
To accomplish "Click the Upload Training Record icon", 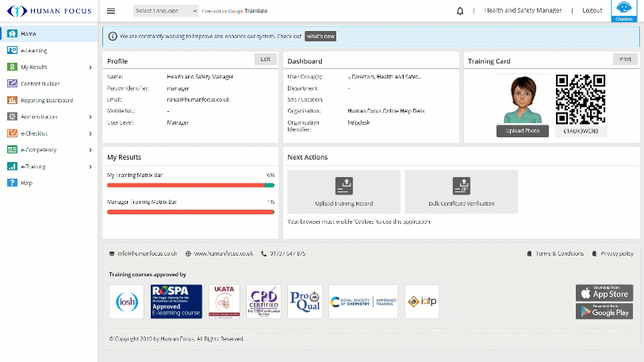I will click(343, 186).
